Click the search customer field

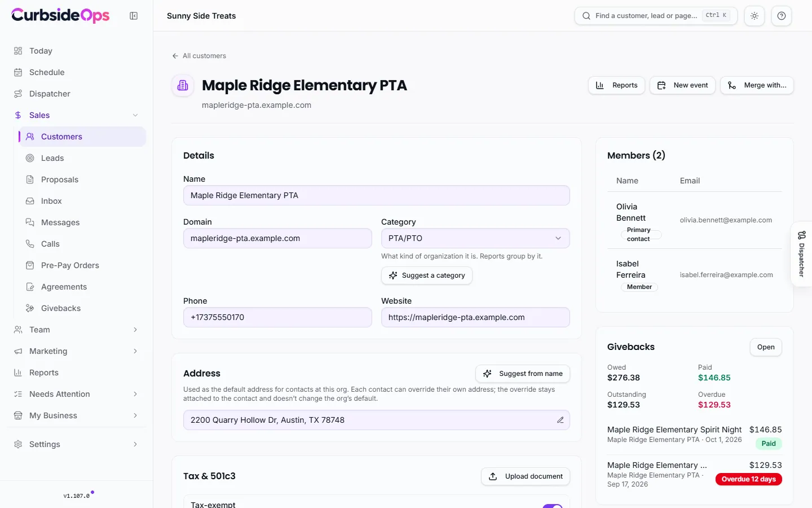(x=656, y=16)
